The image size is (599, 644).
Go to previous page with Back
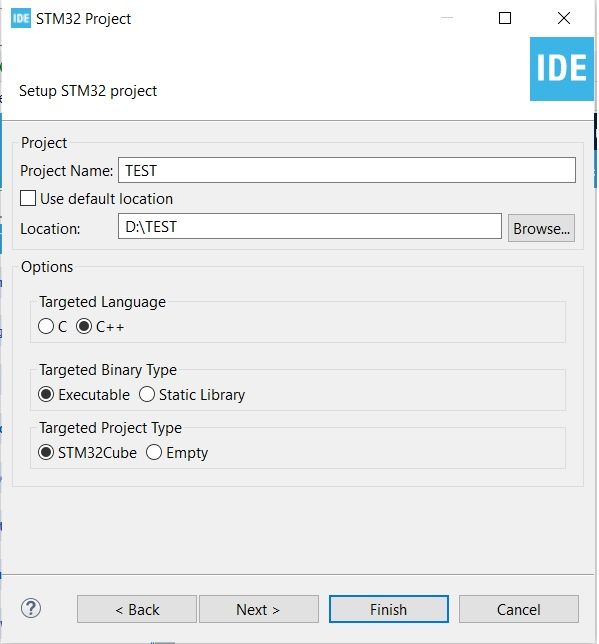tap(137, 609)
